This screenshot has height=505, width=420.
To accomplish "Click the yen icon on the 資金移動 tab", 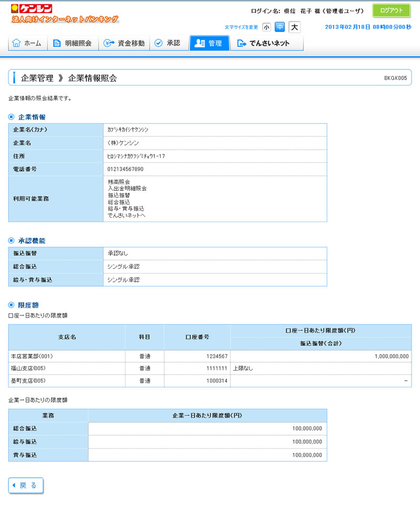I will [x=109, y=43].
